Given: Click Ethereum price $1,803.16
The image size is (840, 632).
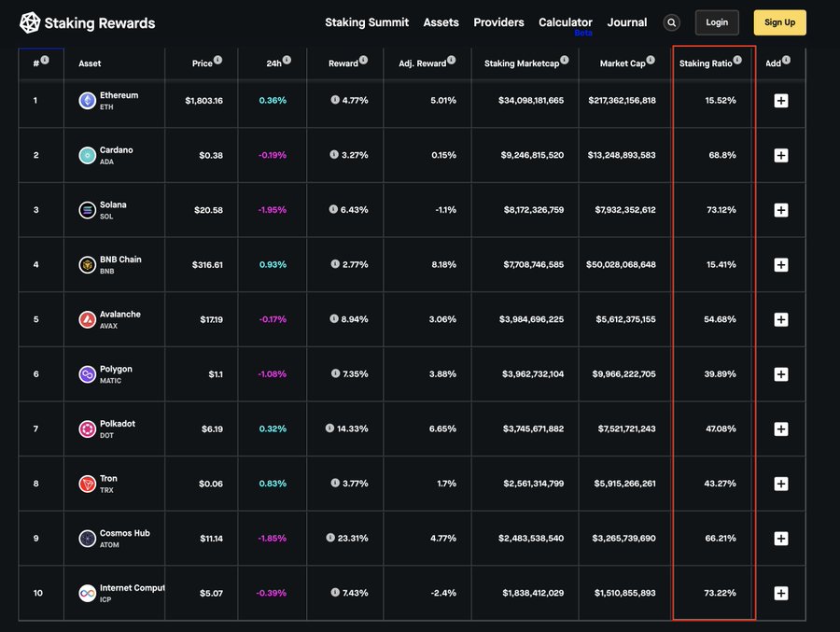Looking at the screenshot, I should point(204,101).
